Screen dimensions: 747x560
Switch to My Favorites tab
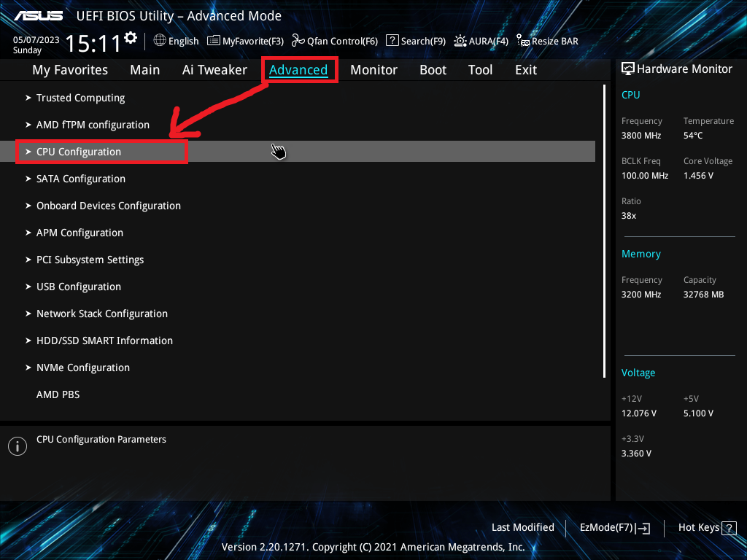point(70,70)
